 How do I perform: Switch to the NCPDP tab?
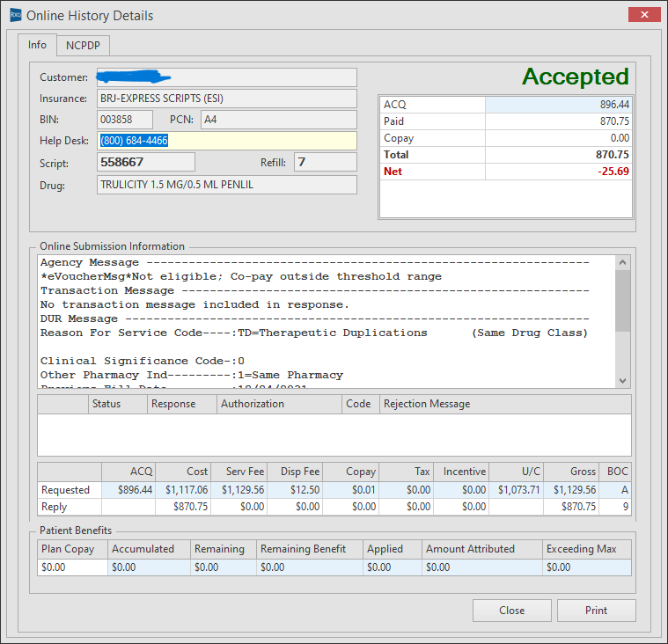click(x=83, y=45)
